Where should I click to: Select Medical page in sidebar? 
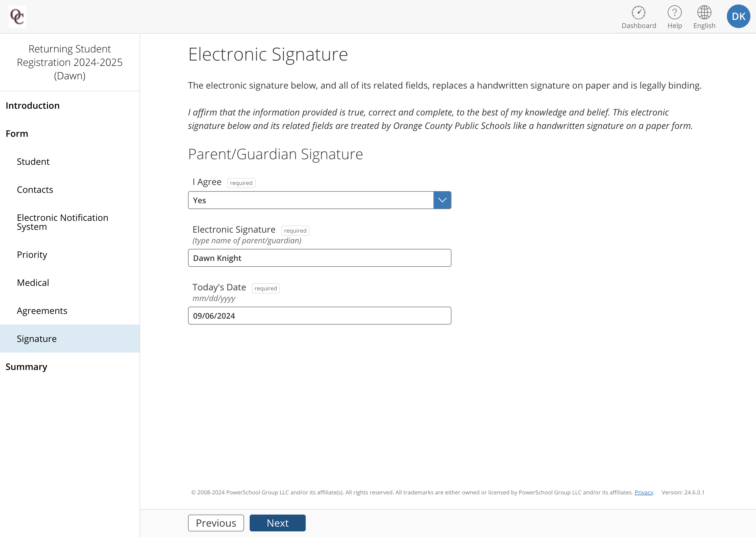point(33,283)
